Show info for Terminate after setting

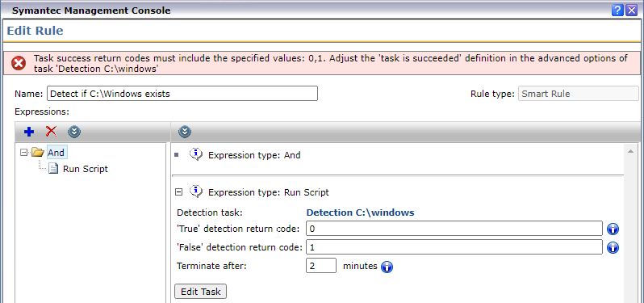[x=387, y=267]
